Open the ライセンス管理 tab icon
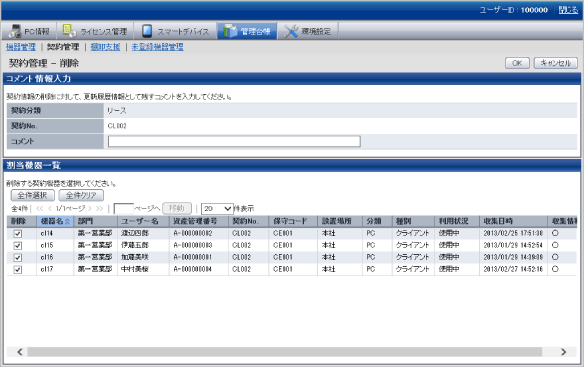The width and height of the screenshot is (584, 367). tap(69, 31)
